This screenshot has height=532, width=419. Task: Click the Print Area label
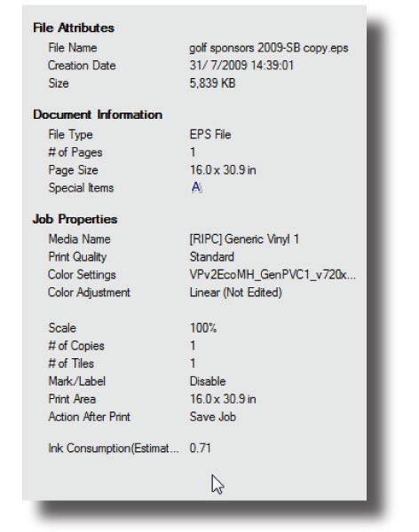(72, 399)
